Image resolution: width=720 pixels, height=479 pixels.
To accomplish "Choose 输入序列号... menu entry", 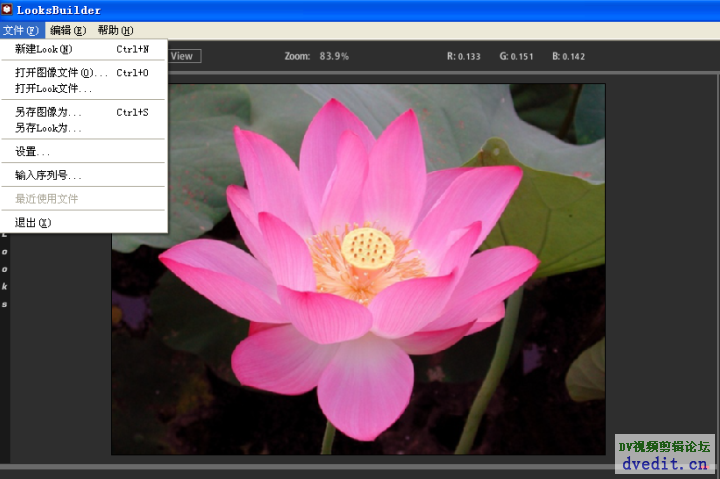I will [83, 175].
